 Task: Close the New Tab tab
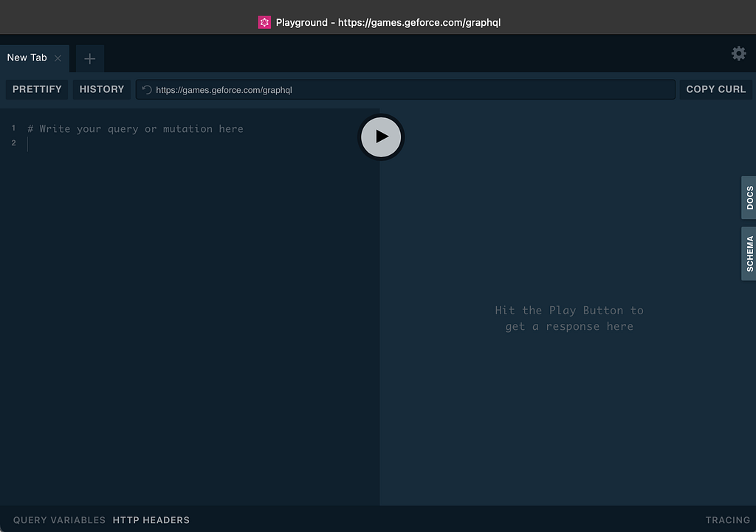(x=58, y=58)
